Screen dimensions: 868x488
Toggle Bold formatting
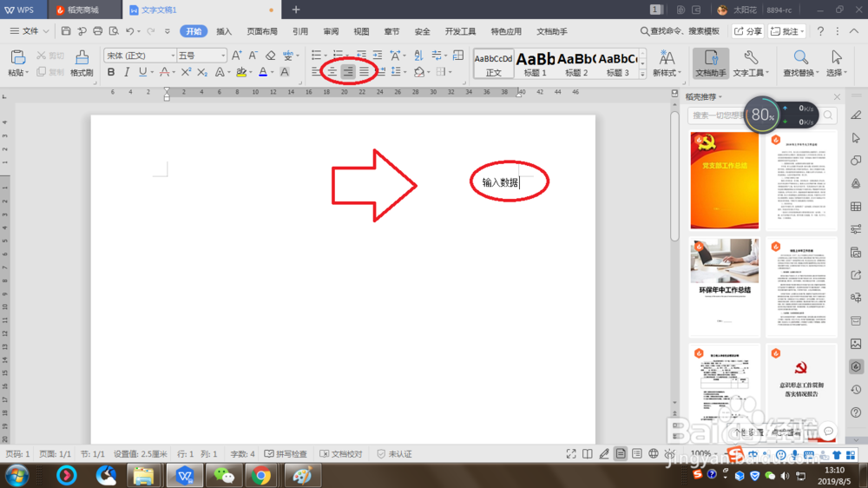[x=111, y=72]
